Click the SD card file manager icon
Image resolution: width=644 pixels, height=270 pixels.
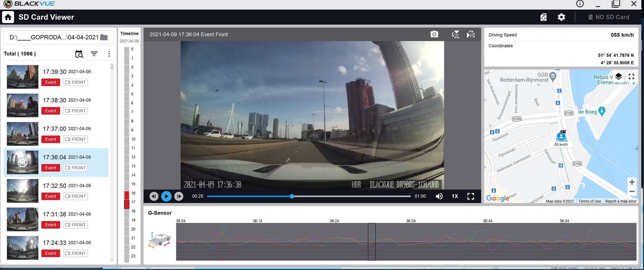pos(544,17)
